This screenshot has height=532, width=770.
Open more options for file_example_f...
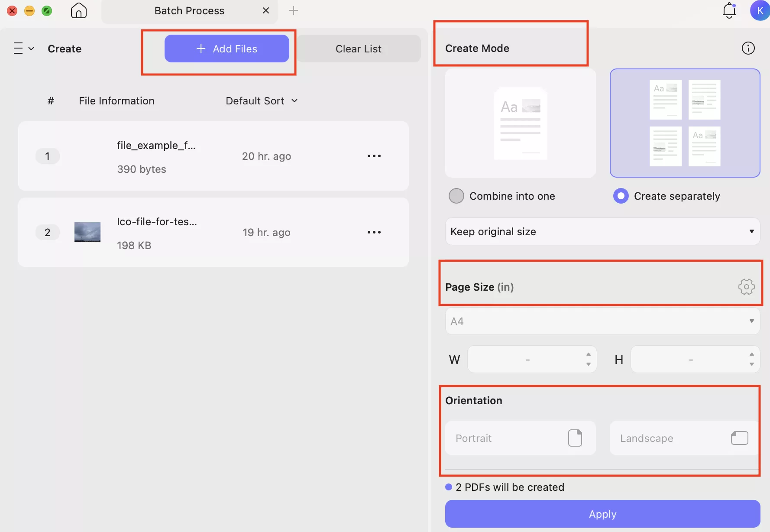pyautogui.click(x=374, y=156)
